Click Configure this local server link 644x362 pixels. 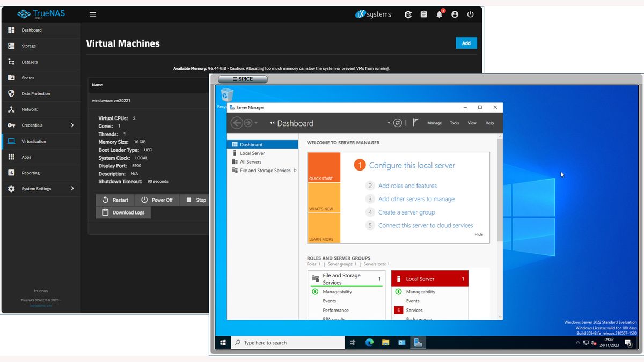tap(412, 166)
